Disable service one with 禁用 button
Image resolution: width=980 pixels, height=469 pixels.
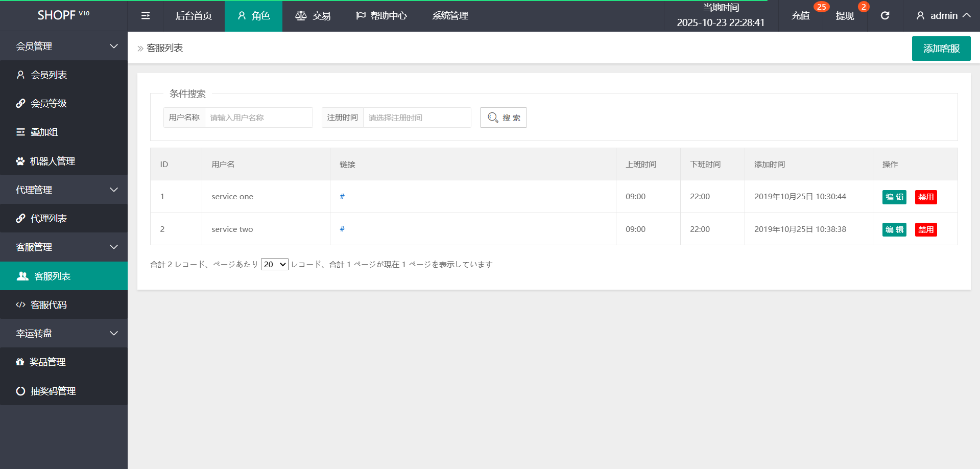[925, 197]
